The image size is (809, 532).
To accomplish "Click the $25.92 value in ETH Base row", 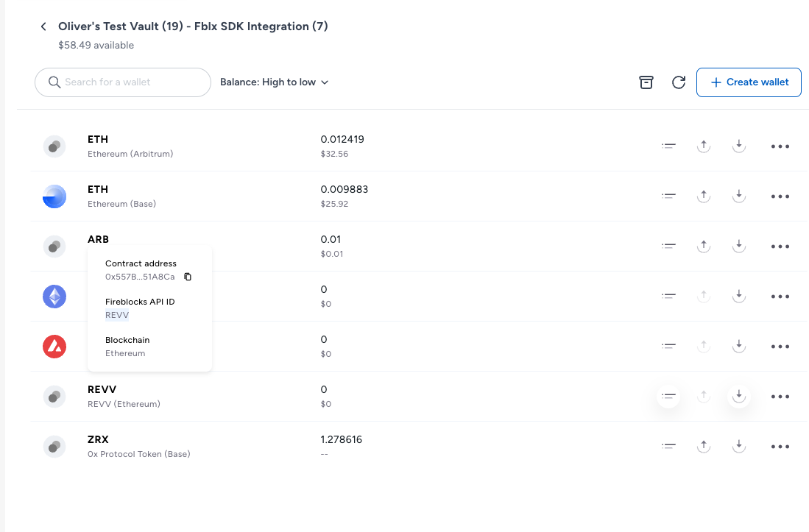I will (x=334, y=204).
